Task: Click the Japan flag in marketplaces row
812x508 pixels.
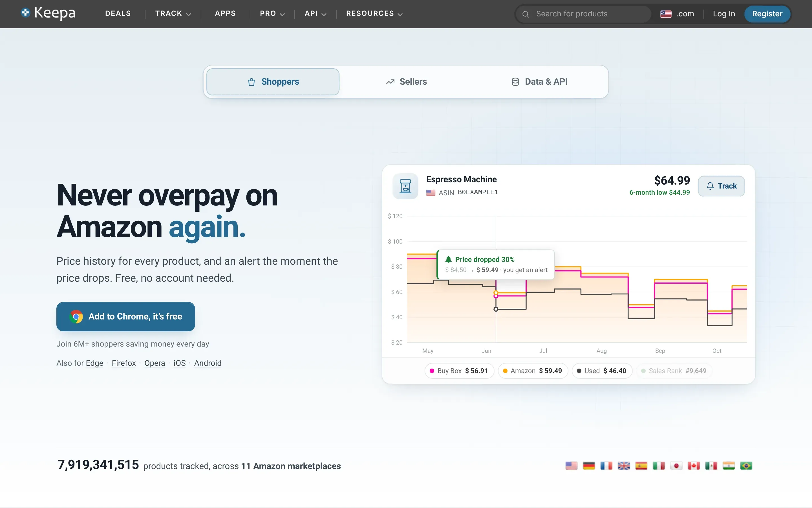Action: click(676, 466)
